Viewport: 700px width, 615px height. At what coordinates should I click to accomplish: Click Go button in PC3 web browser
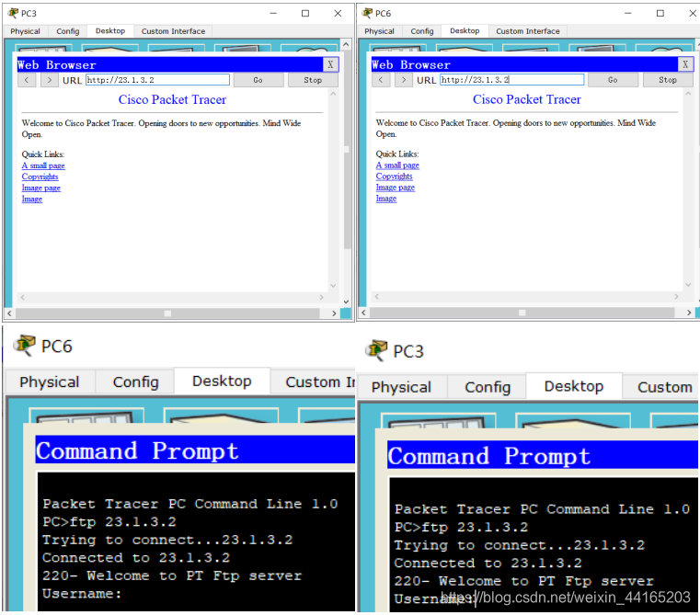[258, 80]
